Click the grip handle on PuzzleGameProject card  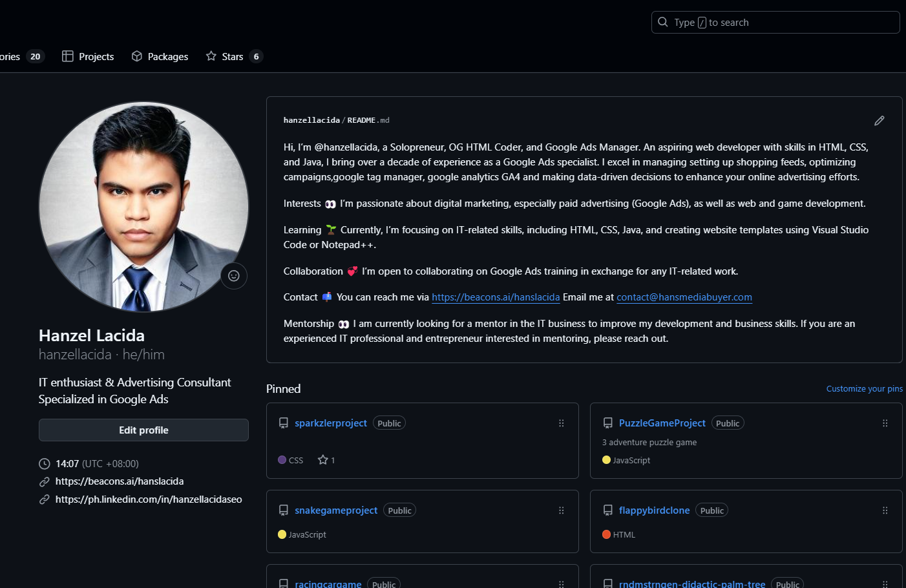pos(885,423)
